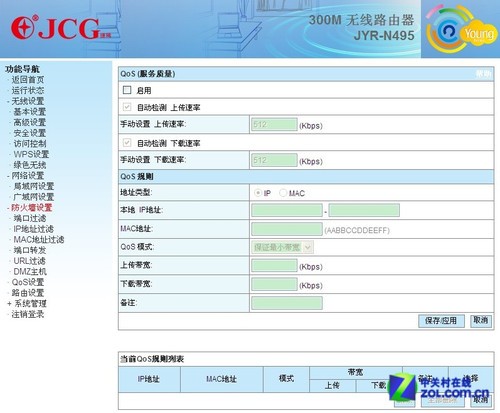
Task: Click the 保存/应用 button
Action: [x=441, y=321]
